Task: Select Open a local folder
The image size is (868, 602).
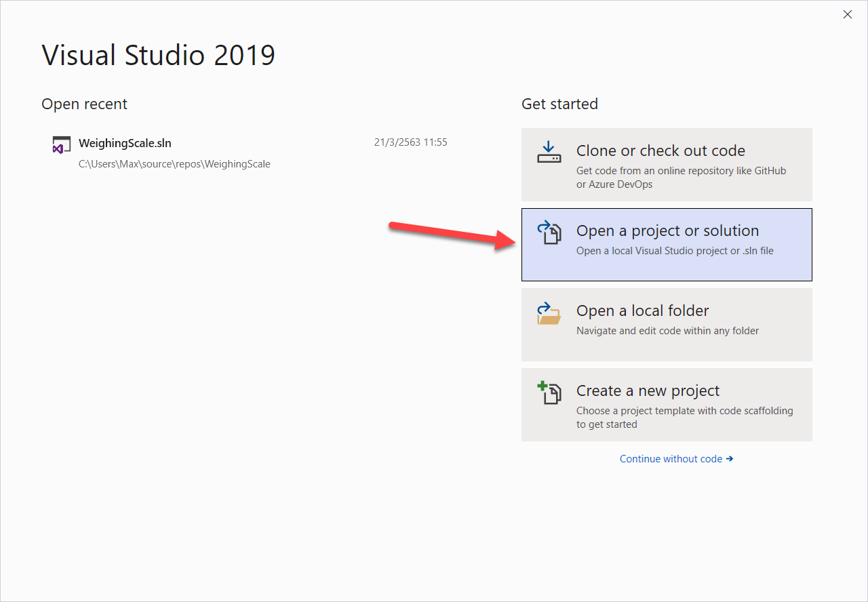Action: [667, 325]
